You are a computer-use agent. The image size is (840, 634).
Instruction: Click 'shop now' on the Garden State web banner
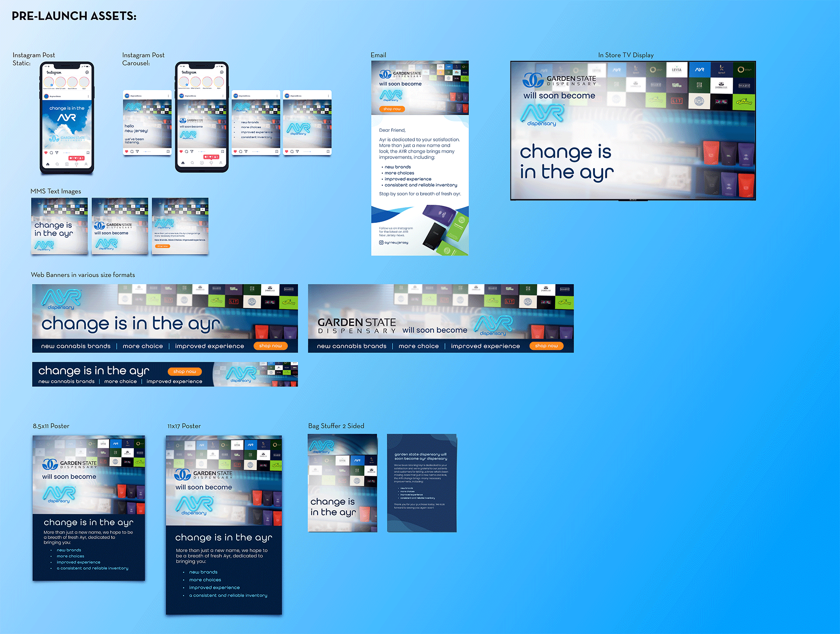[x=546, y=346]
